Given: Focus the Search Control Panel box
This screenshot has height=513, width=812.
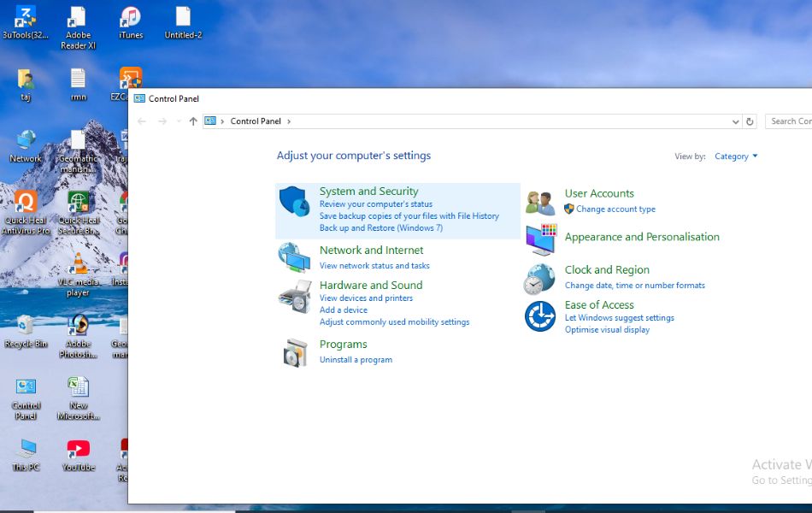Looking at the screenshot, I should tap(789, 121).
